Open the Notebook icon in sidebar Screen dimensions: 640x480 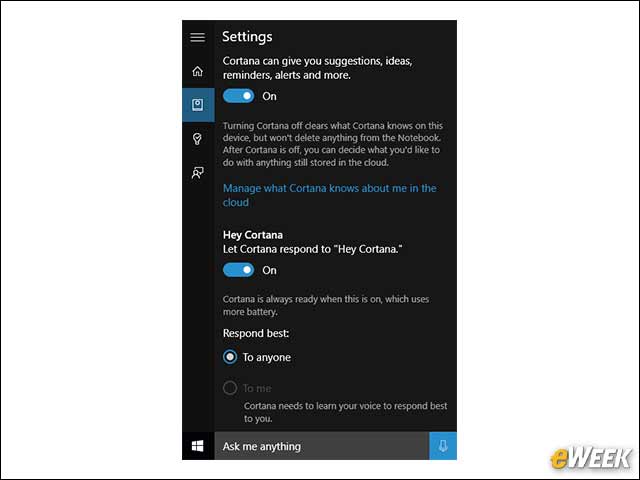pyautogui.click(x=198, y=105)
